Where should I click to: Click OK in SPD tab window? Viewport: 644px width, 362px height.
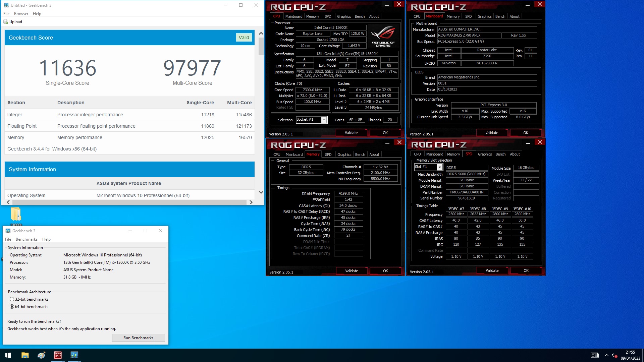point(526,270)
